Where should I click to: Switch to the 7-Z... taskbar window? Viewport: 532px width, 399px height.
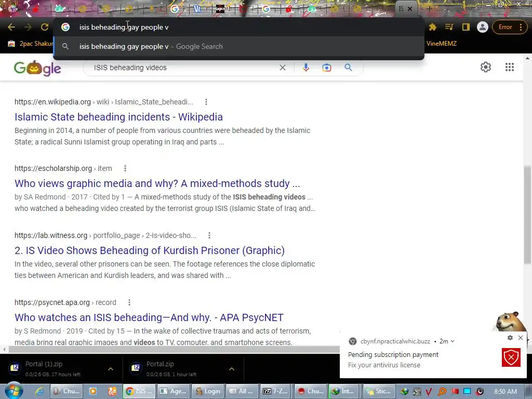point(275,391)
